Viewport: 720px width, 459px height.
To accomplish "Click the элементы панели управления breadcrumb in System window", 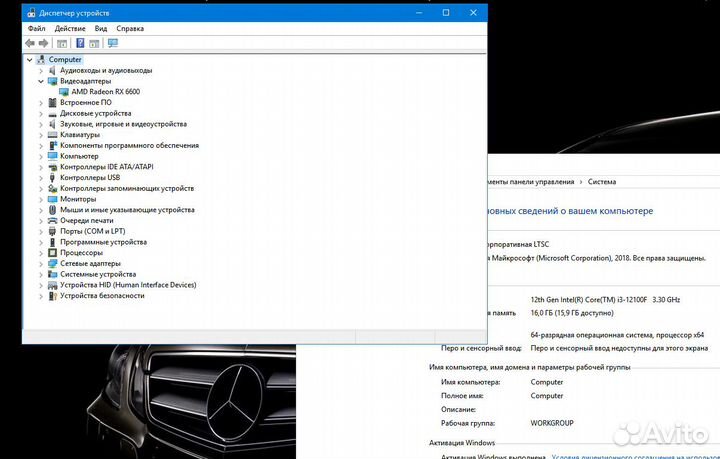I will coord(531,182).
